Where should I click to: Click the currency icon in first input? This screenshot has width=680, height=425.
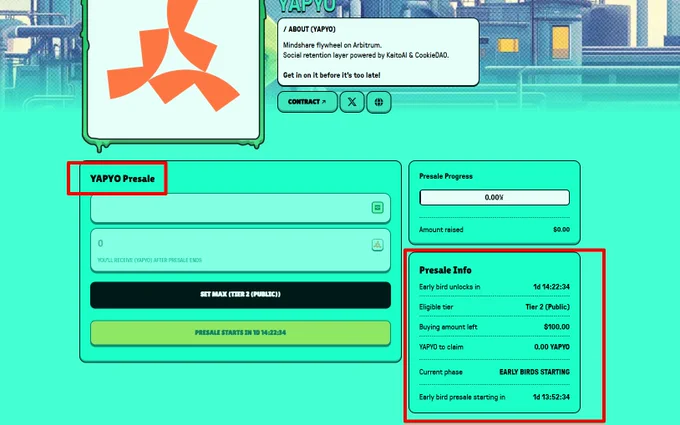tap(377, 208)
